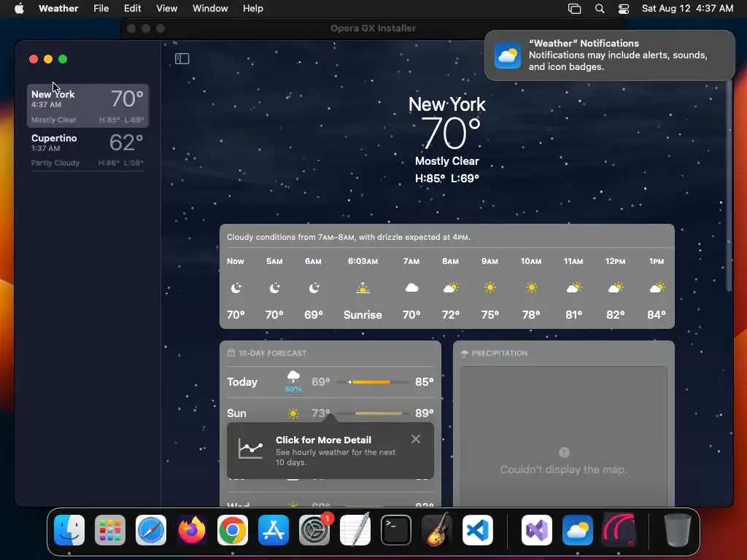This screenshot has width=747, height=560.
Task: Click the 5AM hourly forecast moon icon
Action: coord(274,287)
